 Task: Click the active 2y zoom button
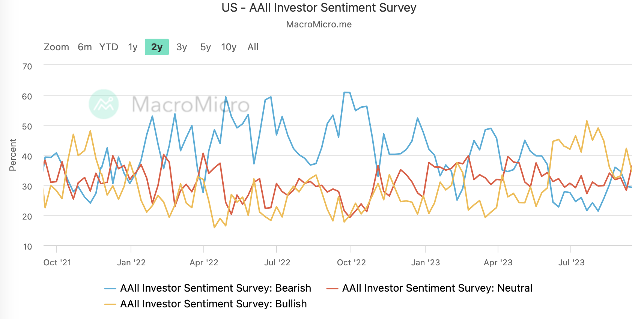point(157,47)
